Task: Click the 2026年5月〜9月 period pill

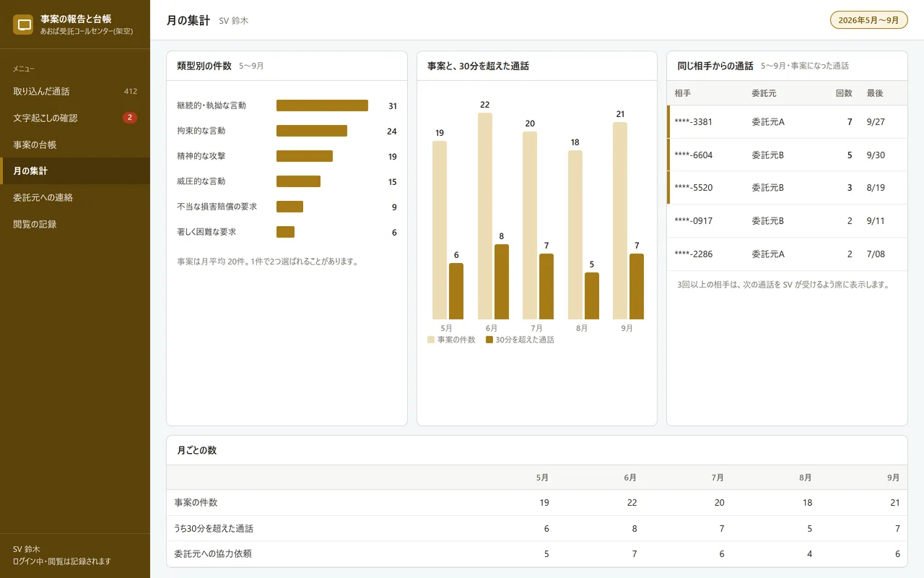Action: (x=868, y=20)
